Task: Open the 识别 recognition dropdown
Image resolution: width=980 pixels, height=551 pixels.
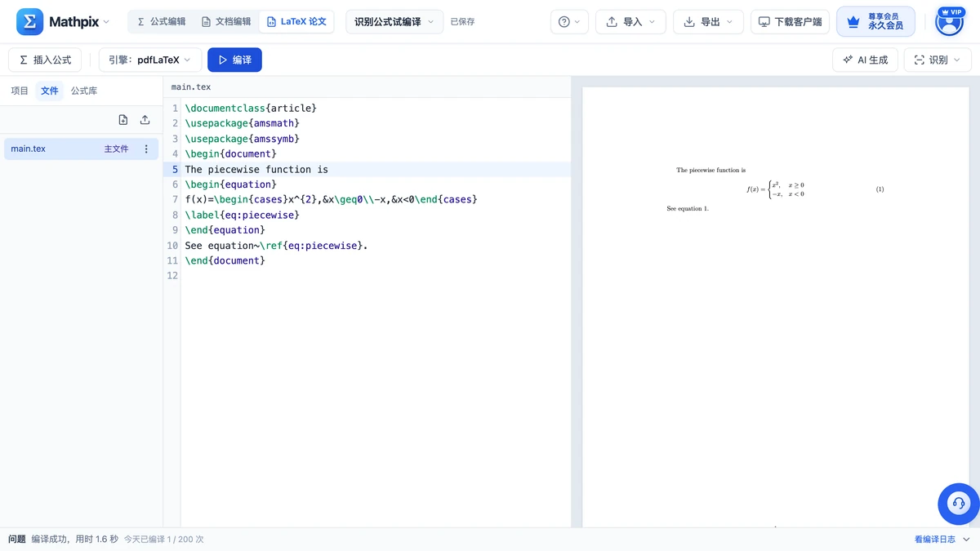Action: (938, 60)
